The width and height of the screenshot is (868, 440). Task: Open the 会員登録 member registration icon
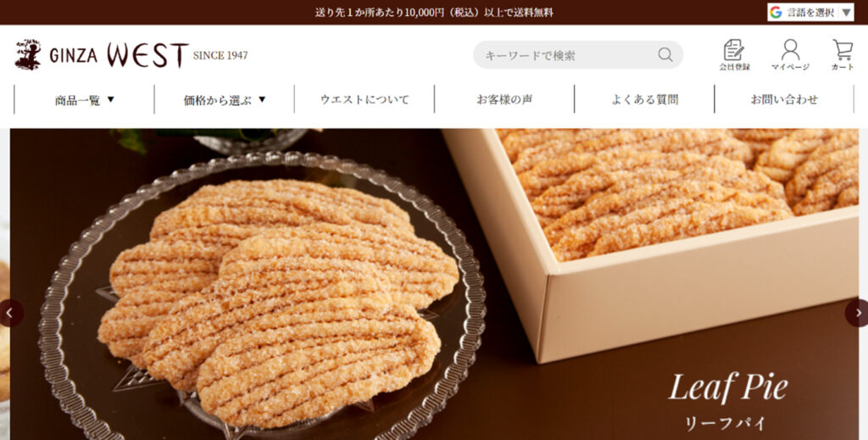pos(734,55)
